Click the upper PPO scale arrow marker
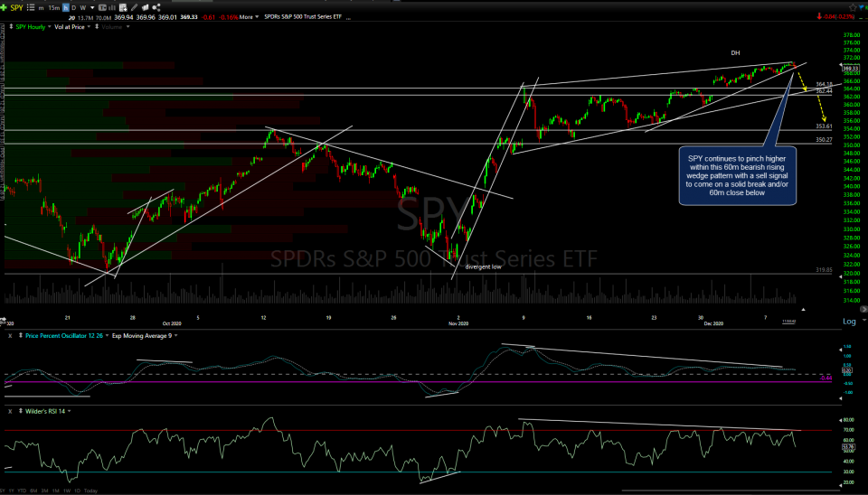 pos(841,350)
